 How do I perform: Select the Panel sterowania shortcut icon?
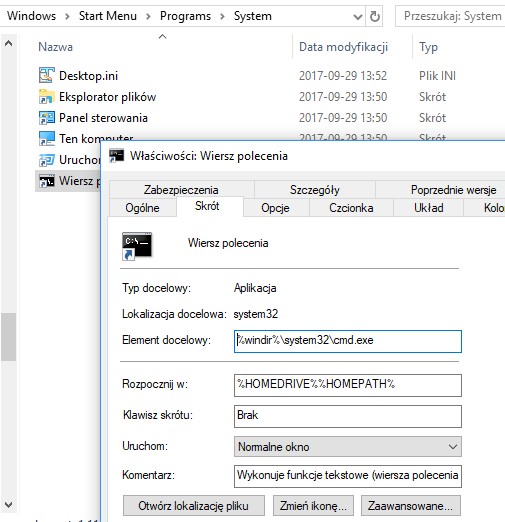pos(46,118)
